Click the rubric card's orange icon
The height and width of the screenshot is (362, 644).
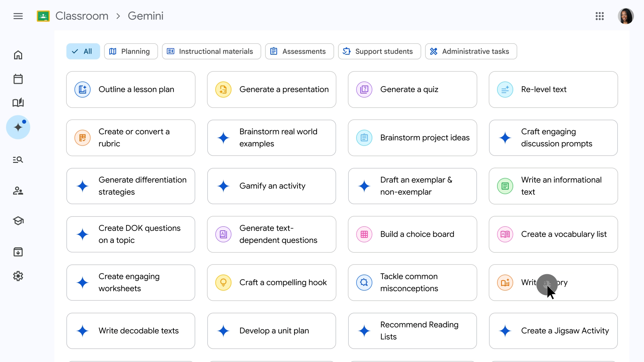(x=83, y=138)
